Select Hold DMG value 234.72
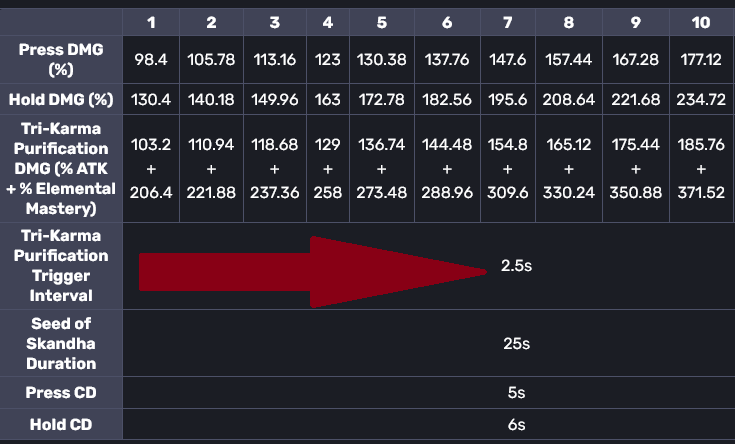The image size is (735, 444). point(701,99)
